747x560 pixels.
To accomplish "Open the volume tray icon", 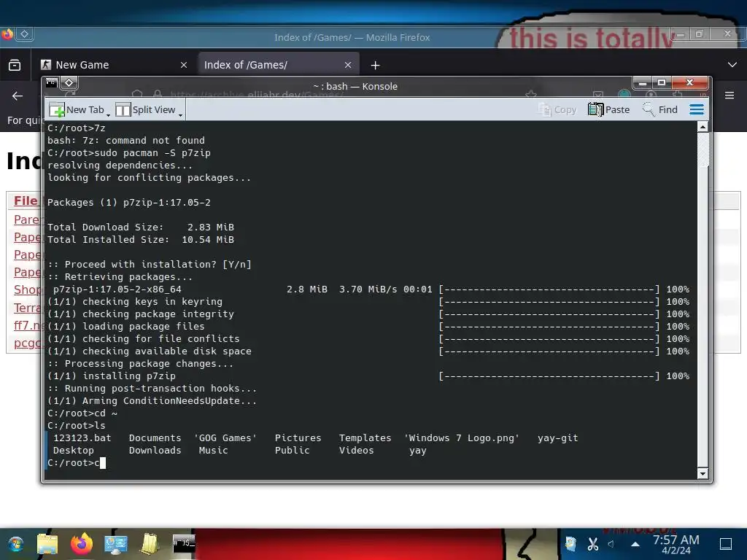I will coord(611,544).
